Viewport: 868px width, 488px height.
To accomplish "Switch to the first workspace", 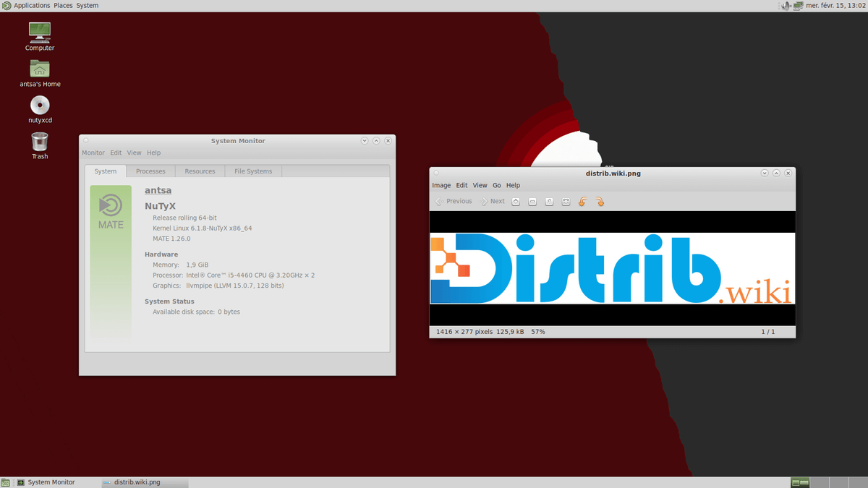I will pyautogui.click(x=800, y=482).
